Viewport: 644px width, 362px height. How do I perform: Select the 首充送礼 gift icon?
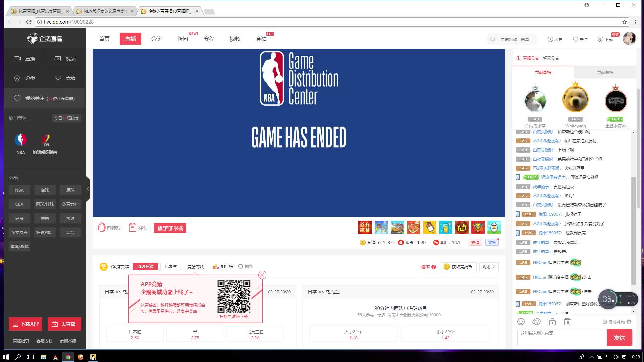[365, 227]
